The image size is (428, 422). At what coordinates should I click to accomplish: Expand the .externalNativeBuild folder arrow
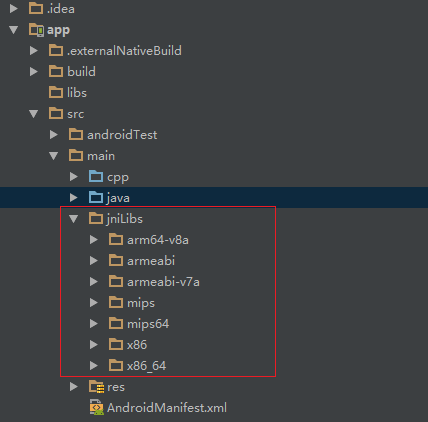point(34,51)
